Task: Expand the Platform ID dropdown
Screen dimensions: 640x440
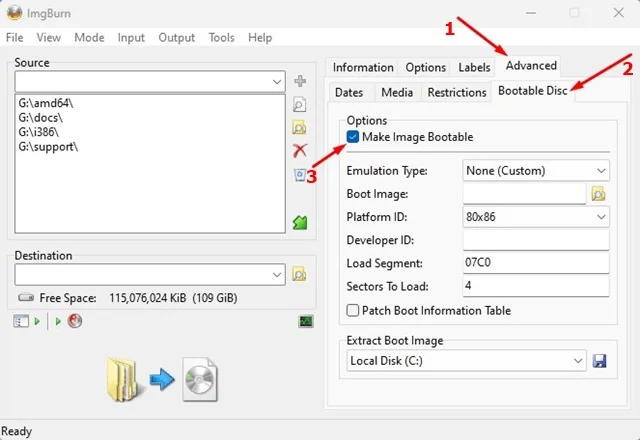Action: click(x=536, y=217)
